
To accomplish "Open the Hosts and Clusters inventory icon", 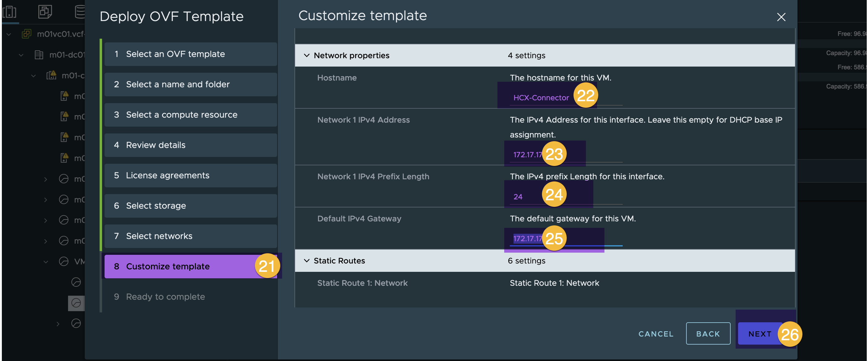I will [x=9, y=12].
